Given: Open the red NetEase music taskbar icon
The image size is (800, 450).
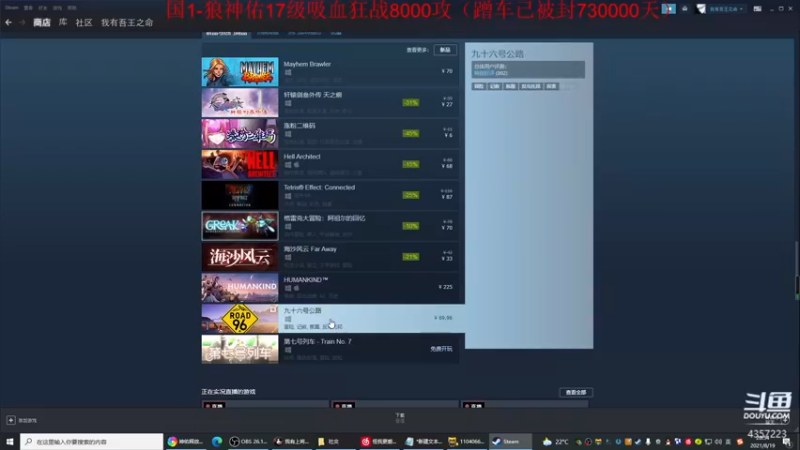Looking at the screenshot, I should click(x=366, y=441).
